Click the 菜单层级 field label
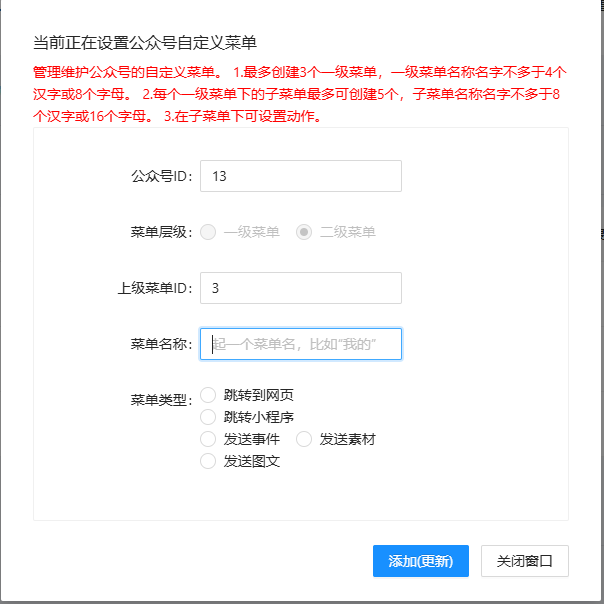604x604 pixels. 160,232
